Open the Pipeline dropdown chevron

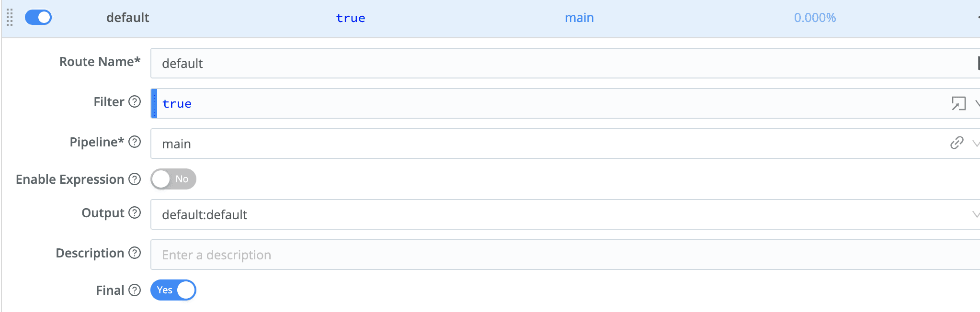(975, 143)
